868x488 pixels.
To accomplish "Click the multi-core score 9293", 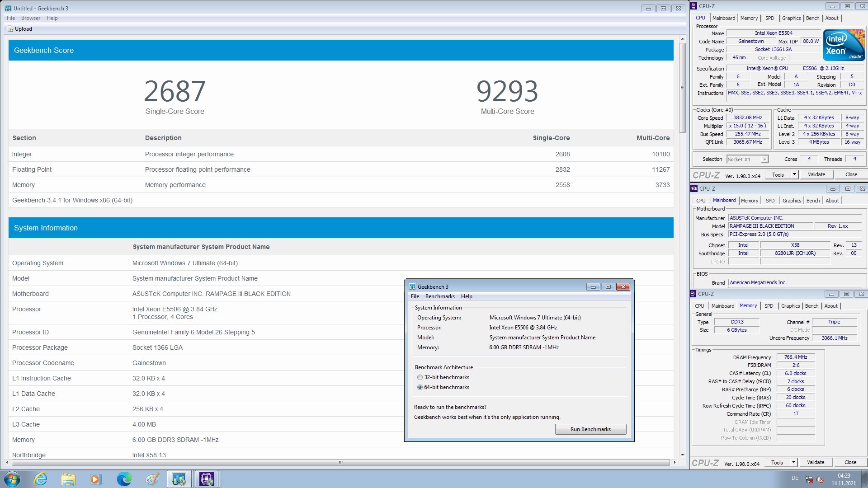I will tap(507, 91).
